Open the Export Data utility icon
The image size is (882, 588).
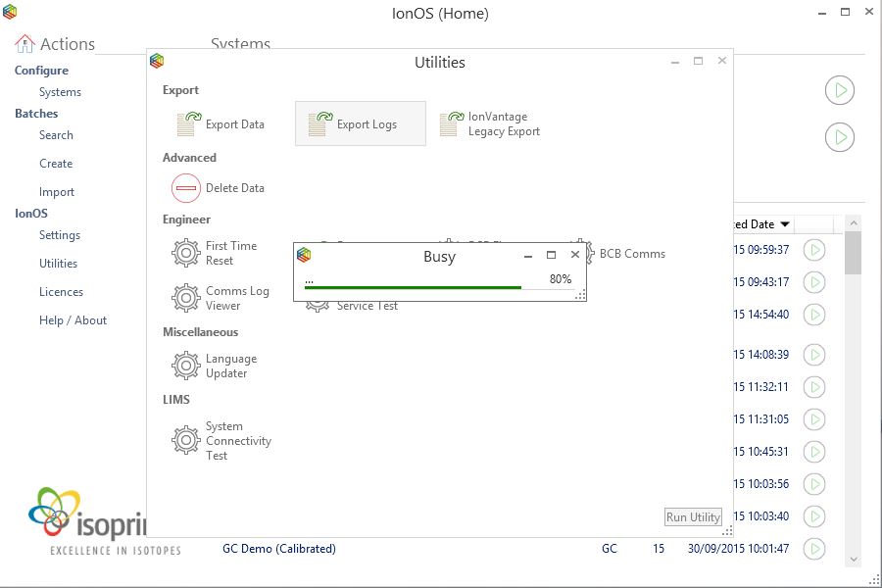[186, 124]
